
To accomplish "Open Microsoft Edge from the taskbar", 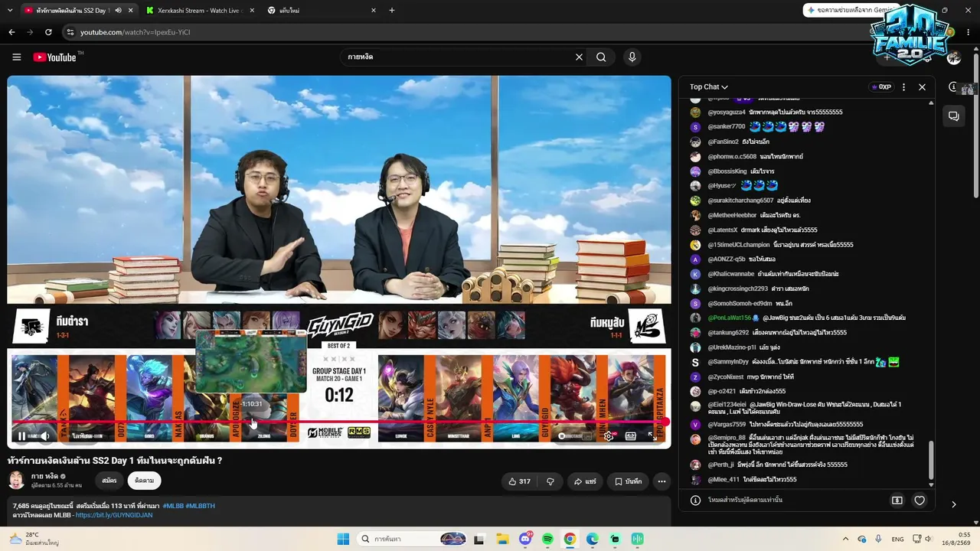I will 593,540.
